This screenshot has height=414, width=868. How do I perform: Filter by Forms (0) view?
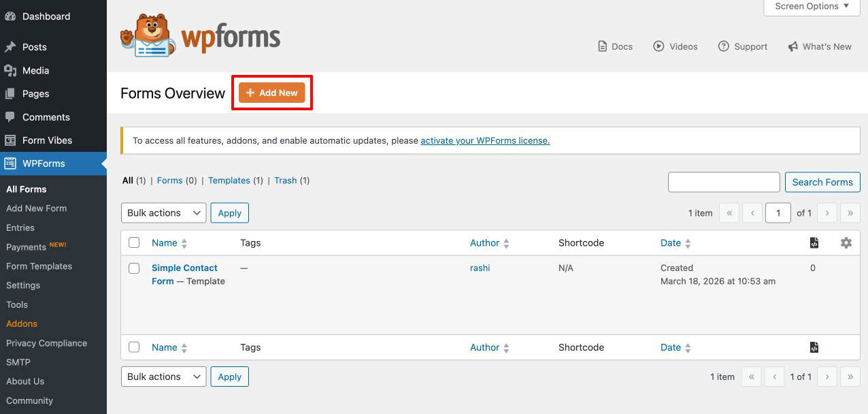169,180
